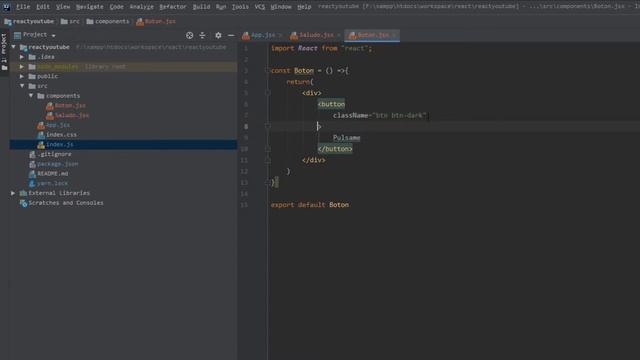Toggle code fold at div line
This screenshot has height=360, width=640.
[x=267, y=93]
